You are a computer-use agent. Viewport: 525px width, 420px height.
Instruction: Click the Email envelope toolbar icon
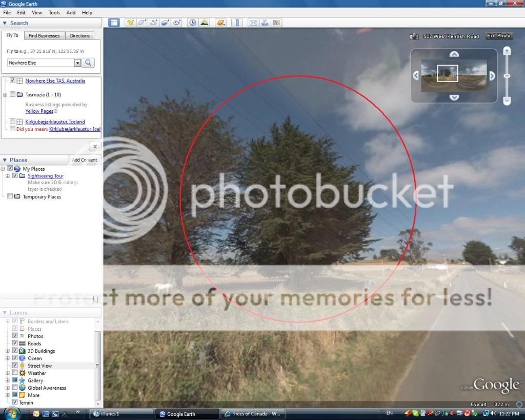click(253, 23)
